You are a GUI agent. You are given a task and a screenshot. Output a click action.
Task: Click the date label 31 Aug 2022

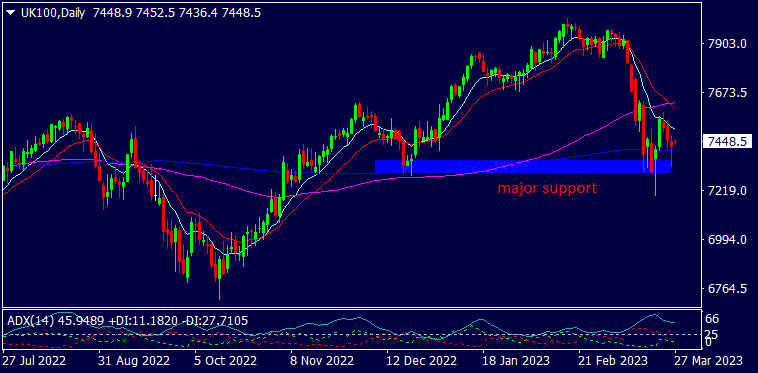135,361
